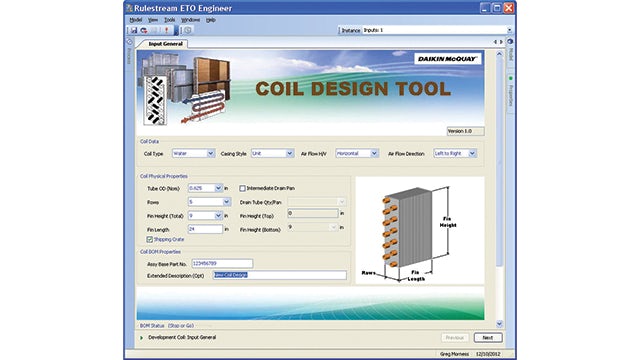This screenshot has width=640, height=360.
Task: Click the 'COIL DESIGN TOOL' heading
Action: tap(353, 89)
